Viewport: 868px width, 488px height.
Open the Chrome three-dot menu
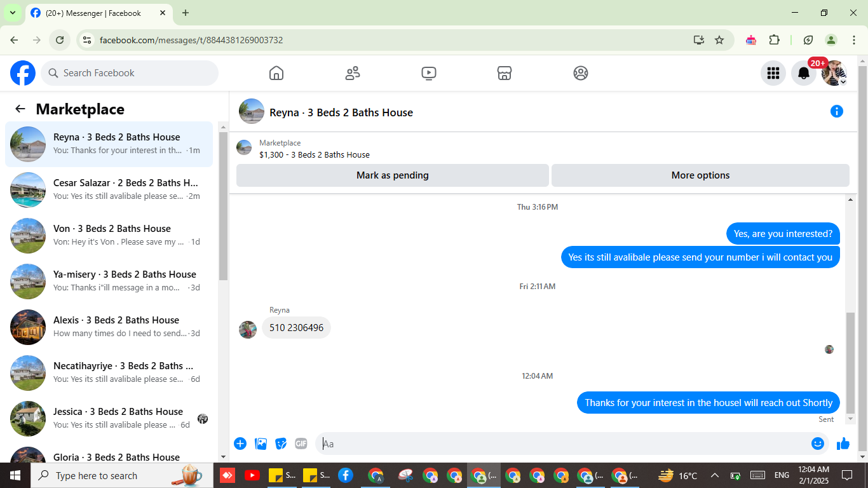(854, 40)
